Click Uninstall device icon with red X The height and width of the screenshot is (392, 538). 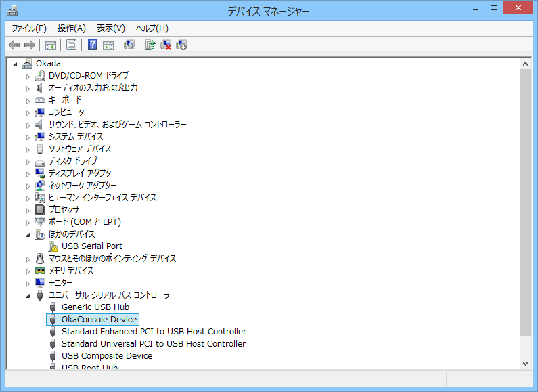(x=166, y=45)
